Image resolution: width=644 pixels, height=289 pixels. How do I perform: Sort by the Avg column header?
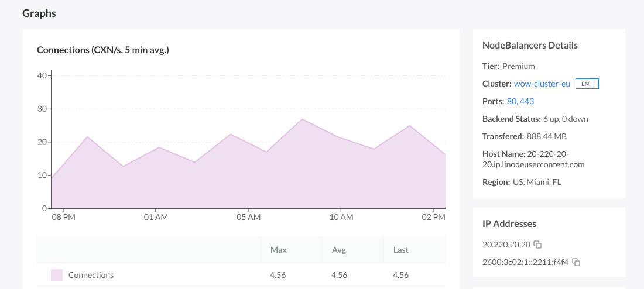coord(338,250)
